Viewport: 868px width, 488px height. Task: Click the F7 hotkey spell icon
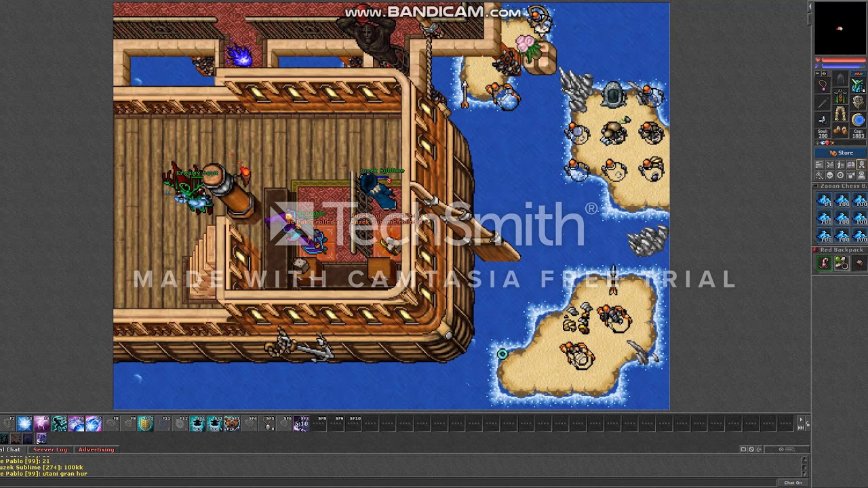click(94, 424)
